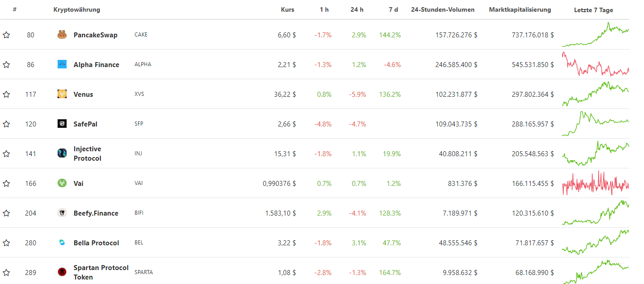Favorite PancakeSwap with its star icon
Viewport: 644px width, 284px height.
click(6, 35)
